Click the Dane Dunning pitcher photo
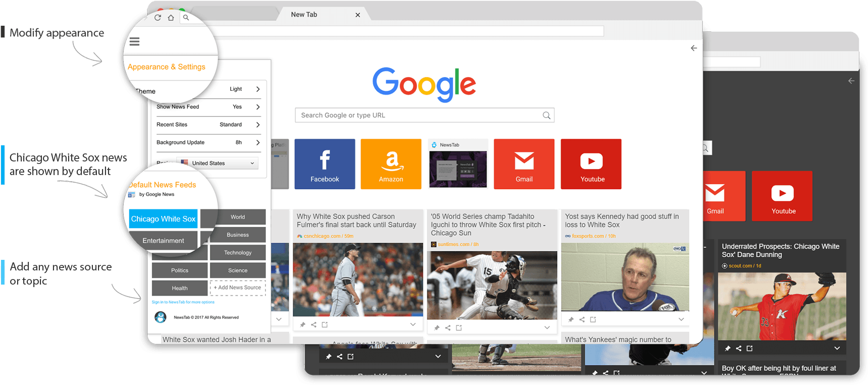The image size is (868, 385). tap(782, 306)
